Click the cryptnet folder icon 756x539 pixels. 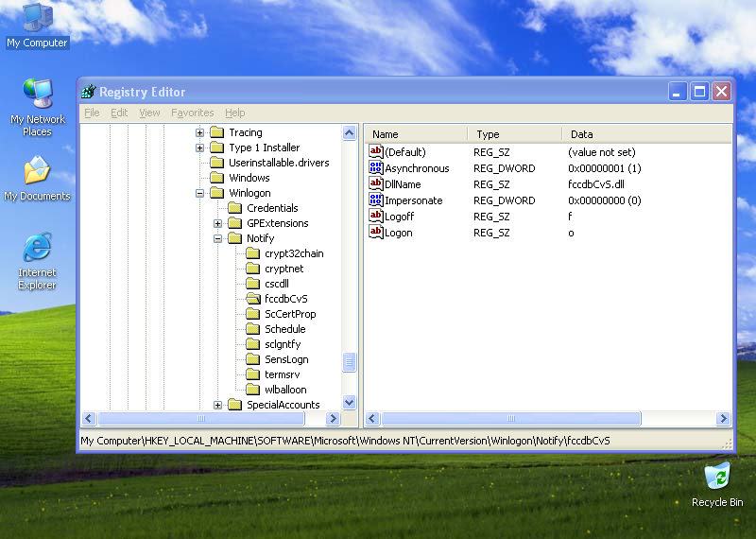[x=253, y=269]
